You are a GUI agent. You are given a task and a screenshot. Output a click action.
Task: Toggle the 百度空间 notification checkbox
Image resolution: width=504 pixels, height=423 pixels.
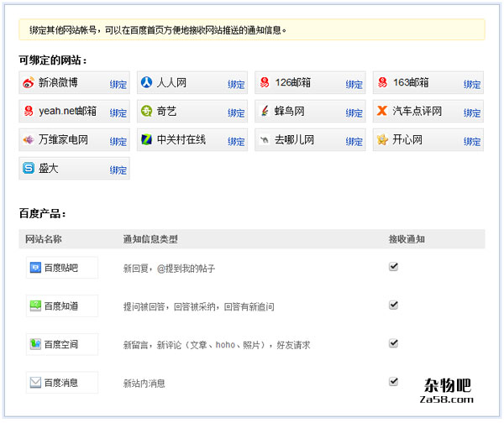(x=393, y=343)
